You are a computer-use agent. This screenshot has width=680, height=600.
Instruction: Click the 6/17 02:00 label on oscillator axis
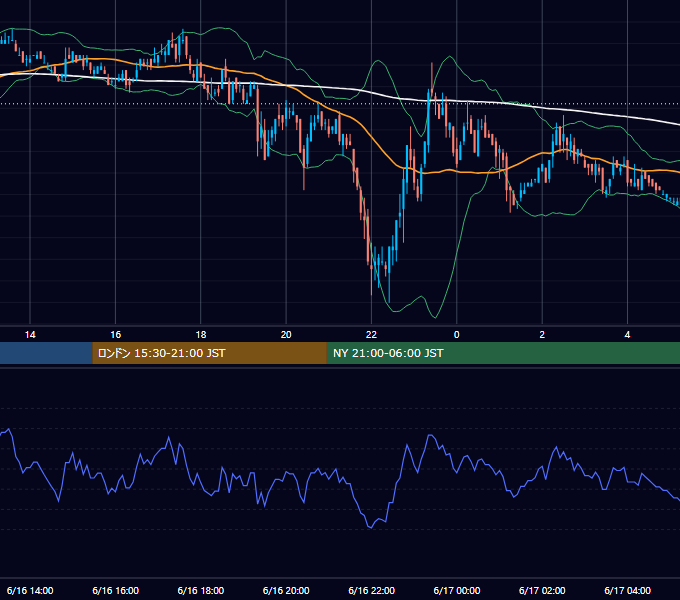click(x=542, y=590)
